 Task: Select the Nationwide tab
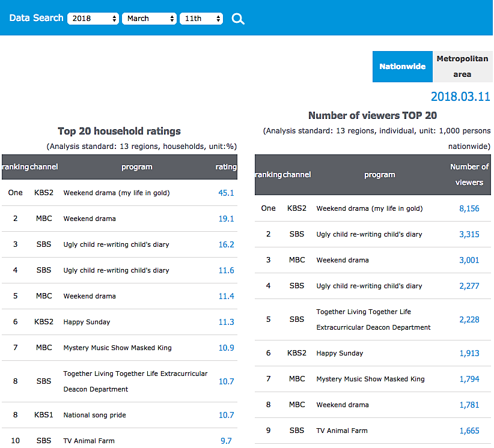coord(402,67)
